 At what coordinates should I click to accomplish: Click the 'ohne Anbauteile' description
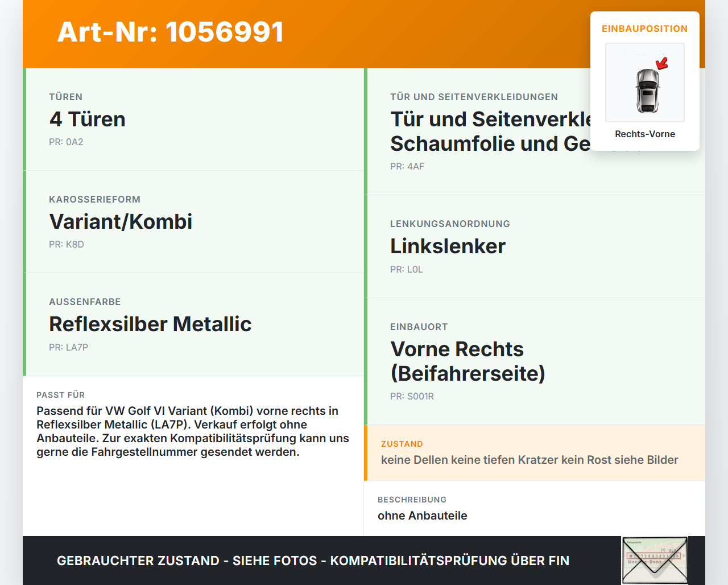[x=423, y=516]
